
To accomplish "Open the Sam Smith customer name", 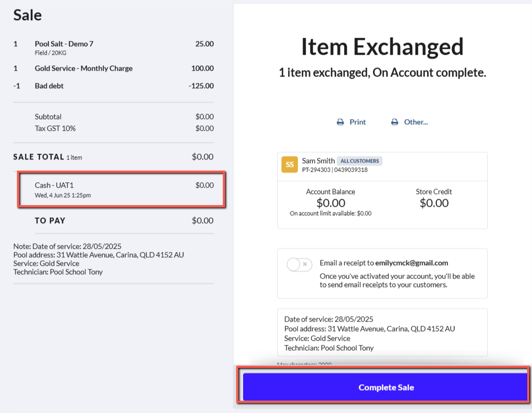I will (x=318, y=161).
